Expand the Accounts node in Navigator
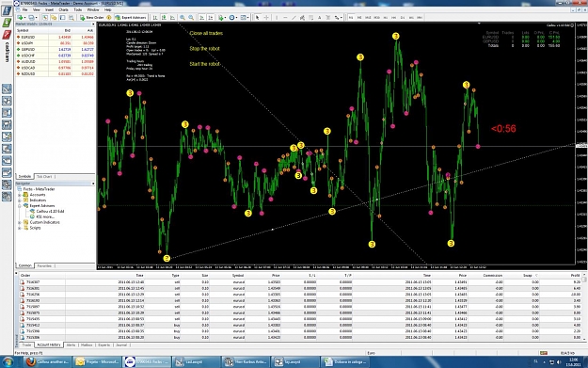588x368 pixels. pyautogui.click(x=20, y=195)
